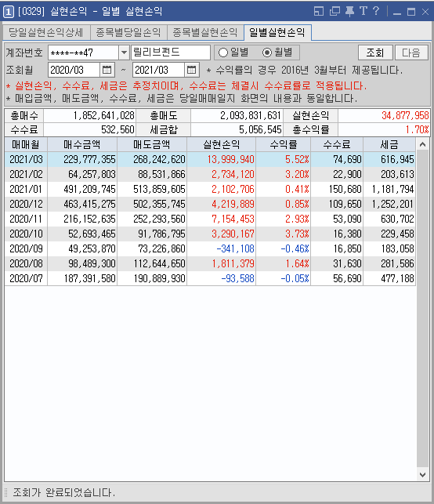Click the screen number 1 icon

(9, 12)
